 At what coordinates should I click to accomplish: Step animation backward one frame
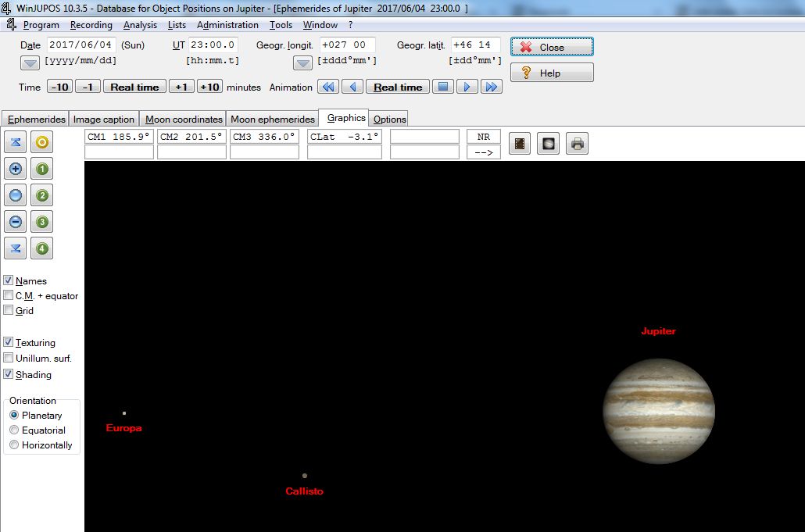click(x=352, y=87)
